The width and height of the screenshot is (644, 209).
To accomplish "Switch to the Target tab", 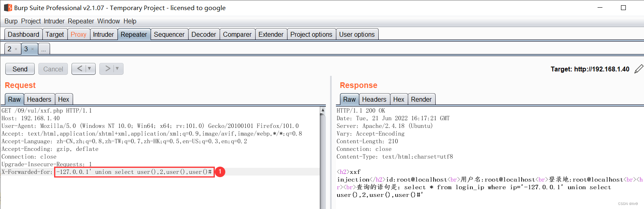I will tap(55, 34).
